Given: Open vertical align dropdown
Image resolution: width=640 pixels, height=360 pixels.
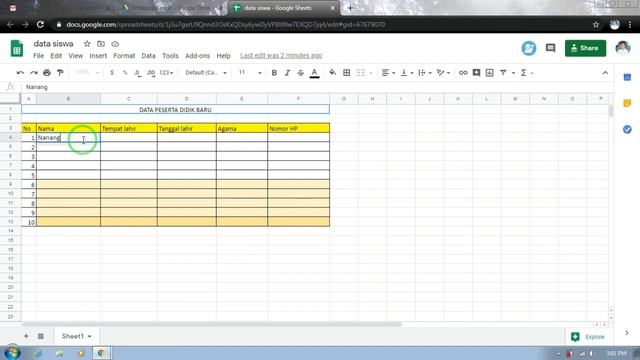Looking at the screenshot, I should [407, 73].
